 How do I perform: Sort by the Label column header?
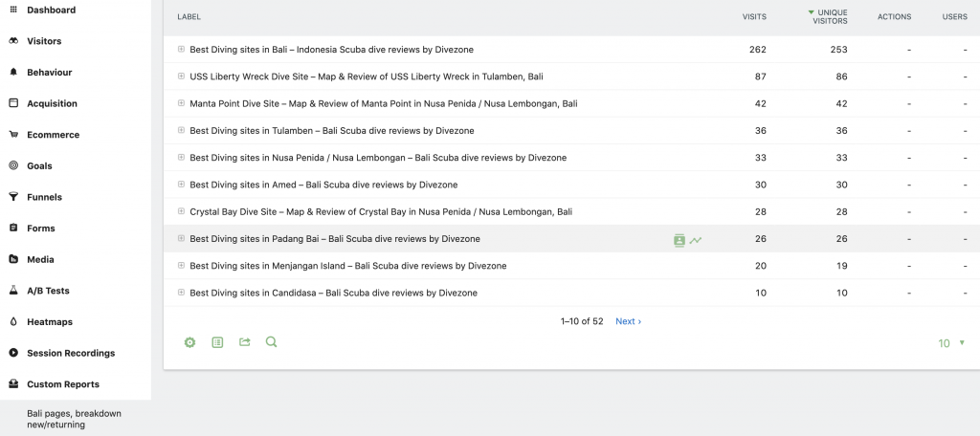[x=189, y=17]
